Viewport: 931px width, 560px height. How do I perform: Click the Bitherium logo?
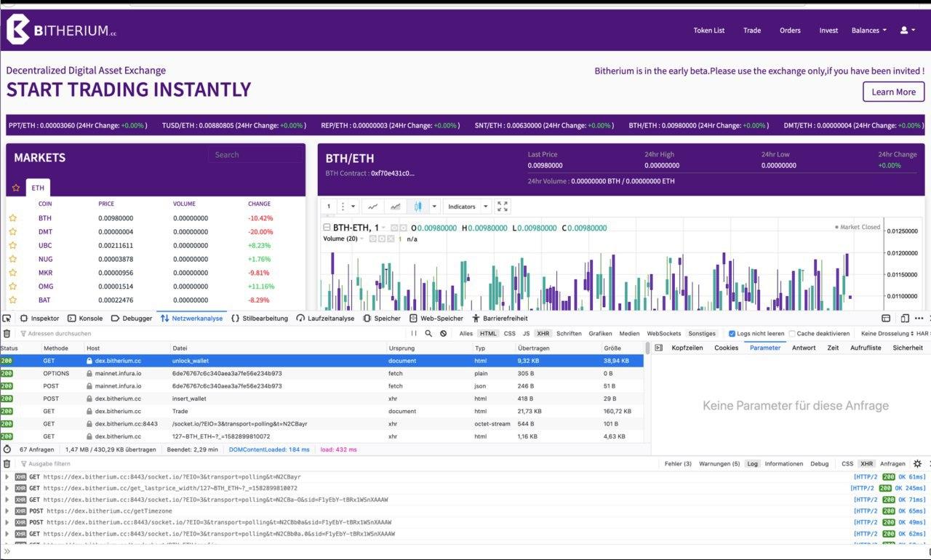point(62,30)
